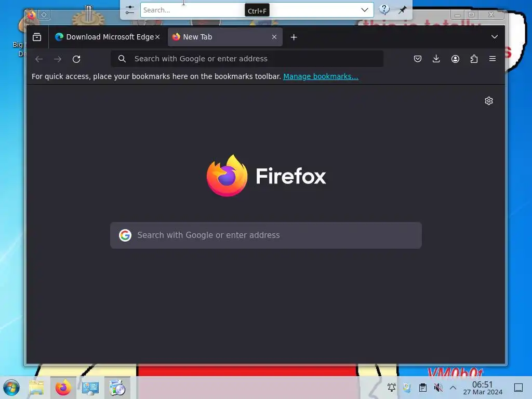Open Firefox View list icon
This screenshot has width=532, height=399.
37,37
